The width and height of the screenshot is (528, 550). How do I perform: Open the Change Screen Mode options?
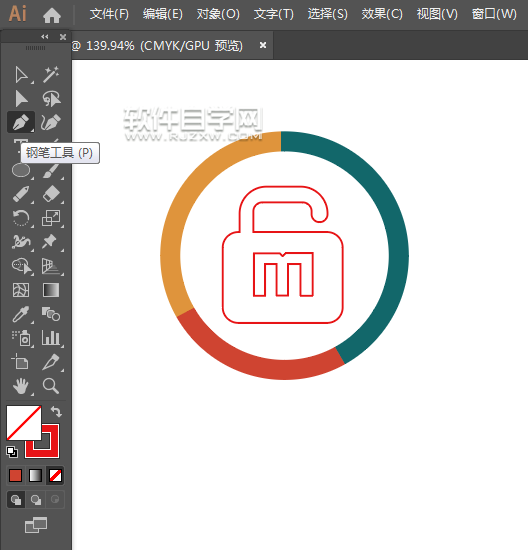pyautogui.click(x=36, y=525)
